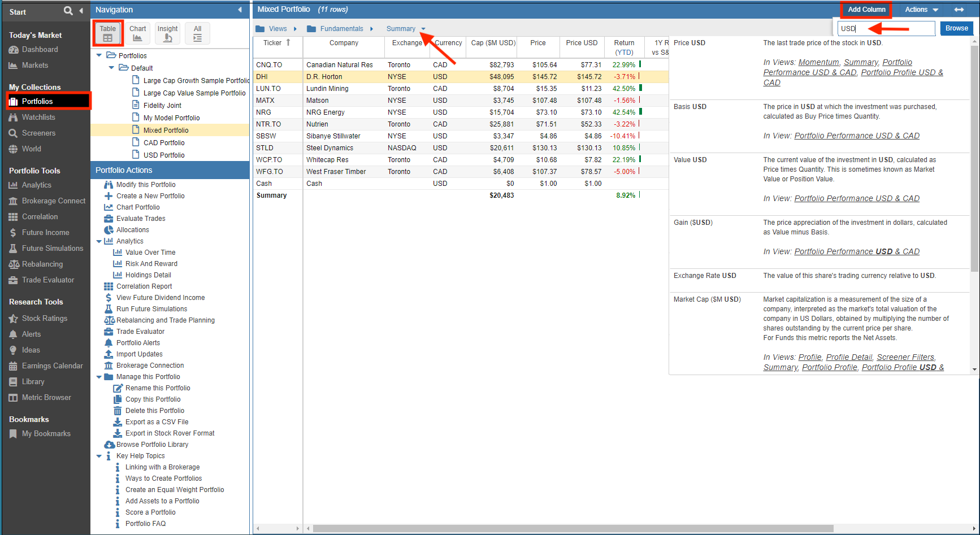Collapse the Navigation panel arrow
This screenshot has width=980, height=535.
(240, 10)
